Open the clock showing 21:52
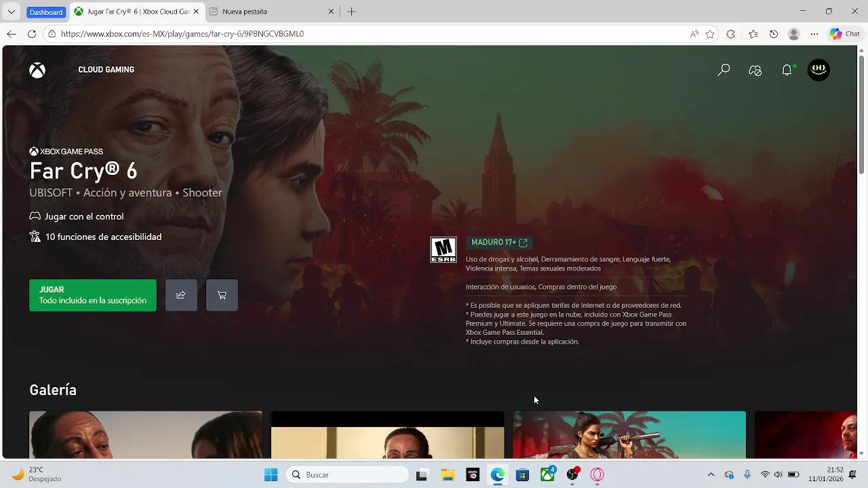868x488 pixels. click(826, 474)
